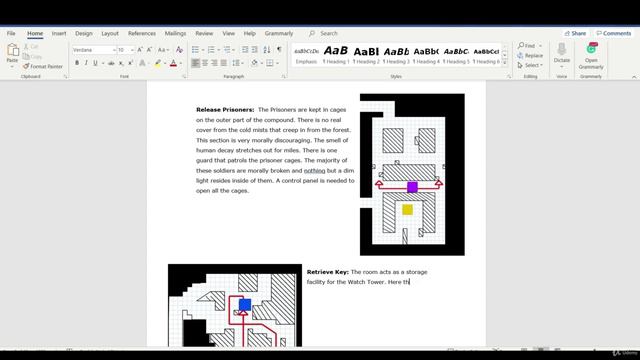Open Grammarly from the ribbon

tap(591, 56)
